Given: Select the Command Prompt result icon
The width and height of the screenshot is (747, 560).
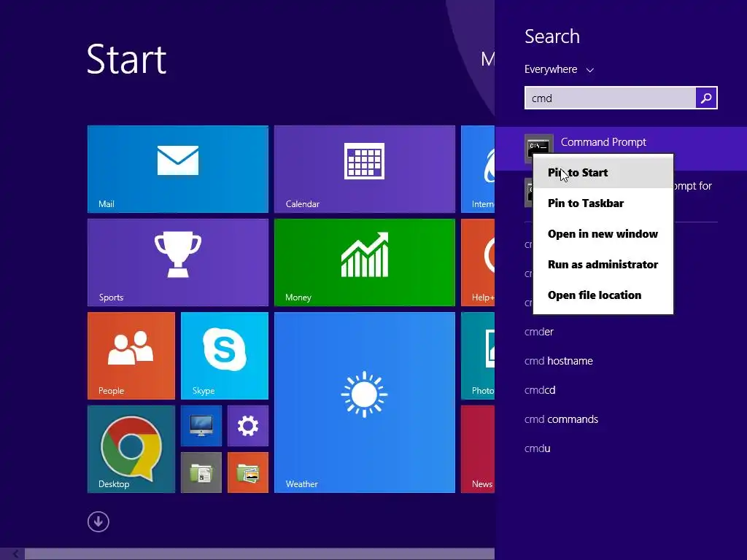Looking at the screenshot, I should coord(539,146).
